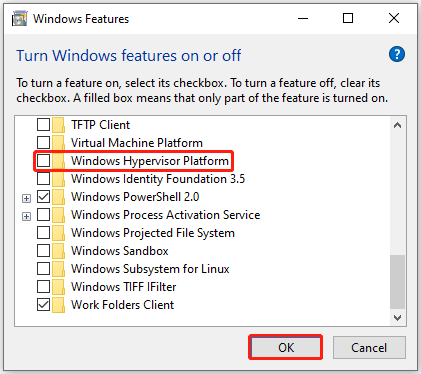This screenshot has width=421, height=374.
Task: Select the Windows Process Activation Service label
Action: pyautogui.click(x=166, y=215)
